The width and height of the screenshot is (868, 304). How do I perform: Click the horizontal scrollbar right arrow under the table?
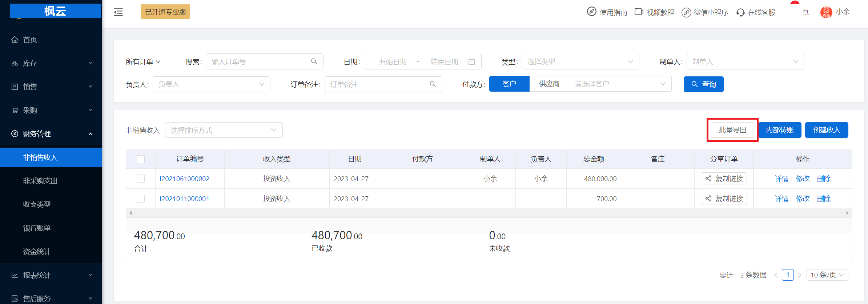[847, 213]
